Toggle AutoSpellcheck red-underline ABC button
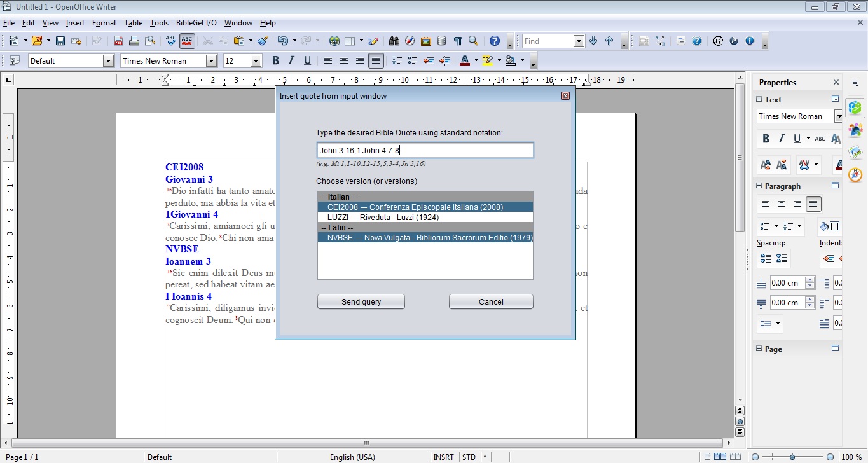 pos(187,41)
